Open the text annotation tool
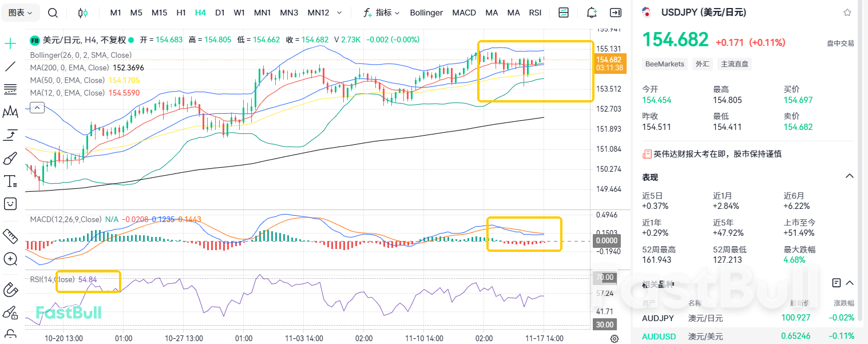868x344 pixels. 11,181
